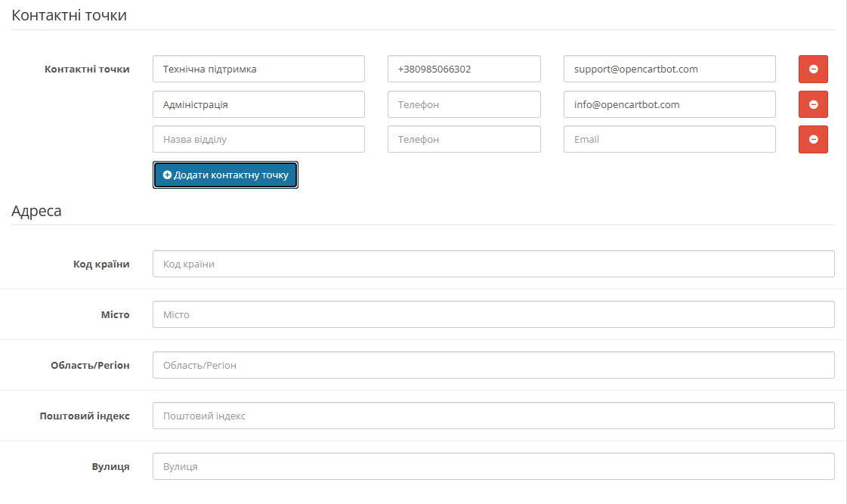Click the empty phone field beside Адміністрація
Viewport: 847px width, 504px height.
464,104
